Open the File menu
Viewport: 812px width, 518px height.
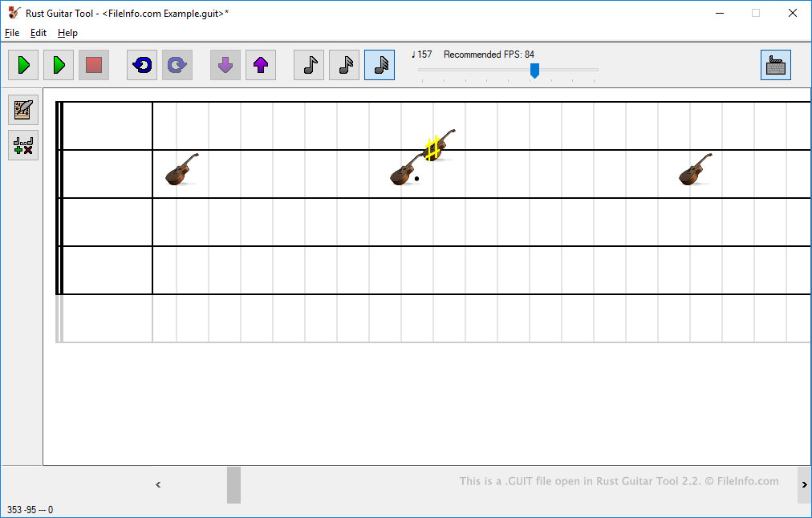(12, 33)
